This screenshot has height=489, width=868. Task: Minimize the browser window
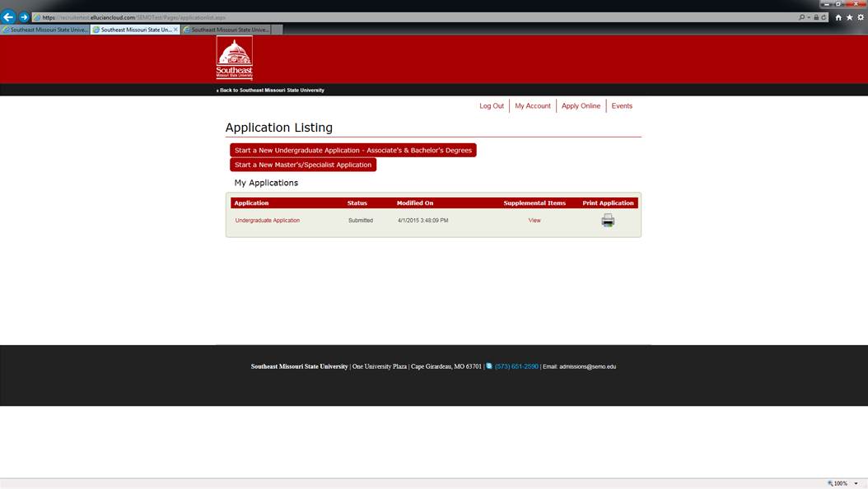coord(827,4)
